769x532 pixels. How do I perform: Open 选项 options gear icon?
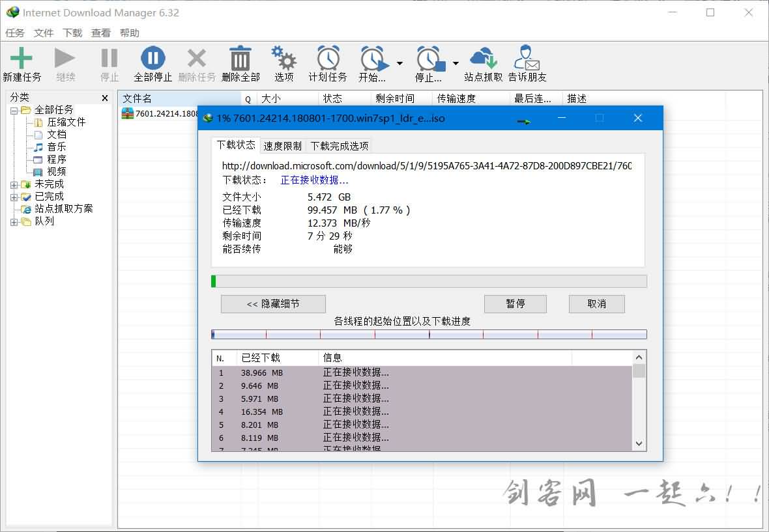pyautogui.click(x=283, y=58)
